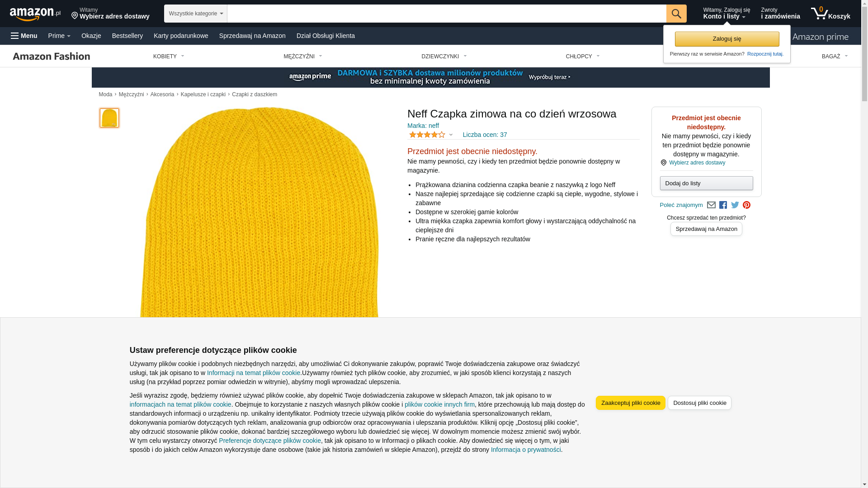Share product on Pinterest icon
This screenshot has height=488, width=868.
(x=746, y=205)
